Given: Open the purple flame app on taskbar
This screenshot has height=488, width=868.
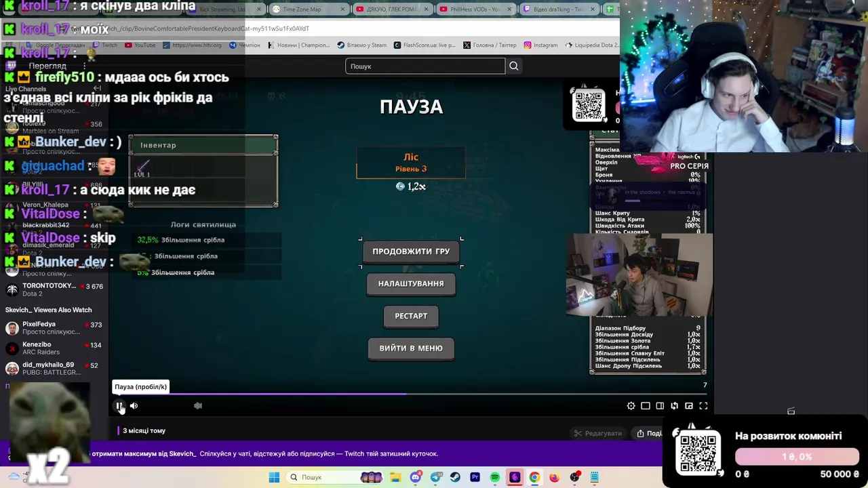Looking at the screenshot, I should pyautogui.click(x=515, y=477).
